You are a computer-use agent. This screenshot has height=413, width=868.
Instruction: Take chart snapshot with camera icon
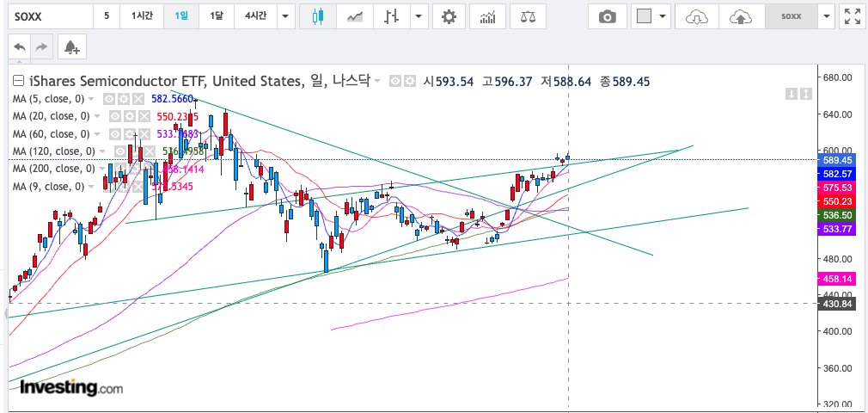(608, 16)
